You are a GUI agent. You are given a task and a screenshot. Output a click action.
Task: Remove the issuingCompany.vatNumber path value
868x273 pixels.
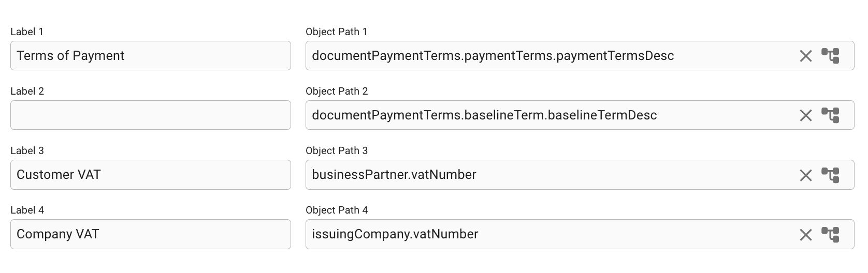tap(805, 235)
